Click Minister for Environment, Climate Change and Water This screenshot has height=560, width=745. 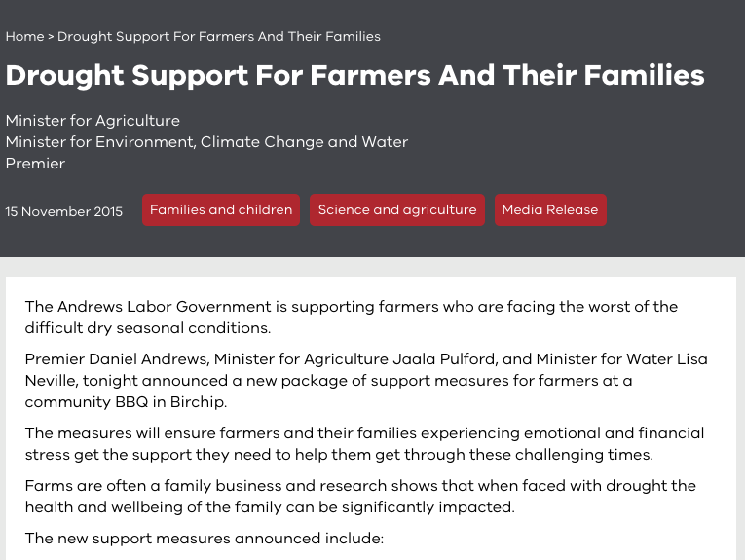[x=206, y=142]
